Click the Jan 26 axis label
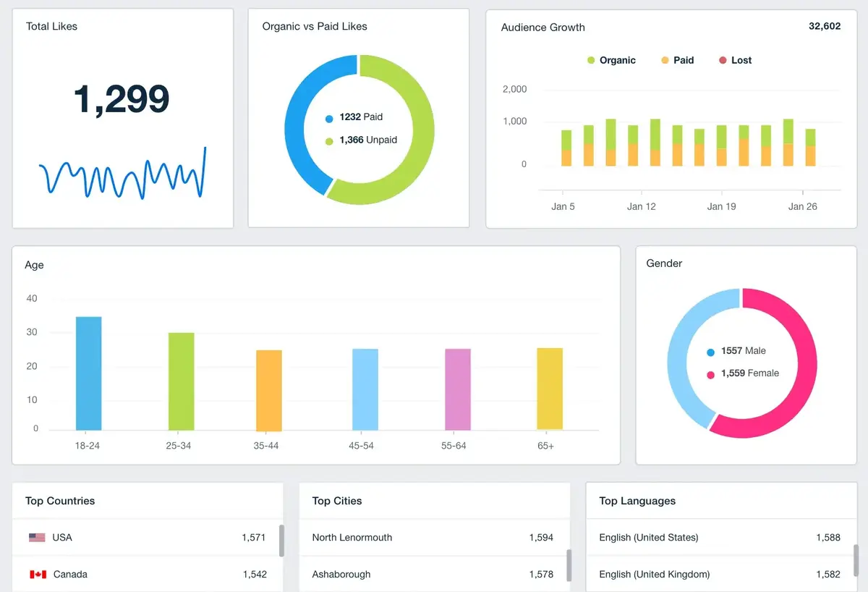The width and height of the screenshot is (868, 592). point(802,206)
